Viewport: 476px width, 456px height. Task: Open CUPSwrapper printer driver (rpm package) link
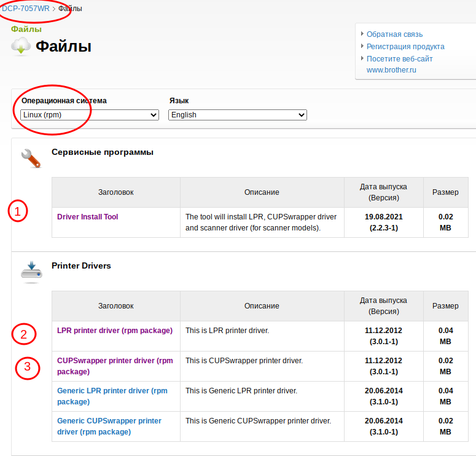(x=115, y=366)
